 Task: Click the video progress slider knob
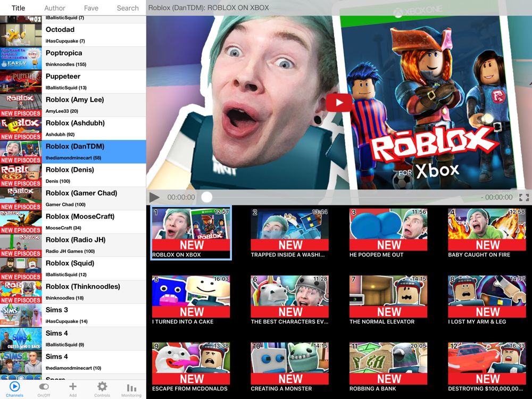pos(206,197)
